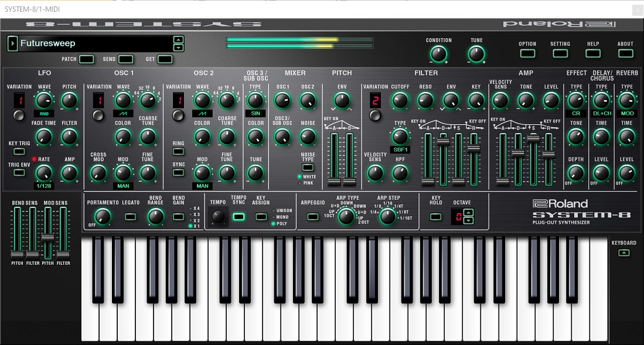Collapse the on-screen KEYBOARD with its arrow button
The height and width of the screenshot is (345, 644).
click(x=623, y=252)
